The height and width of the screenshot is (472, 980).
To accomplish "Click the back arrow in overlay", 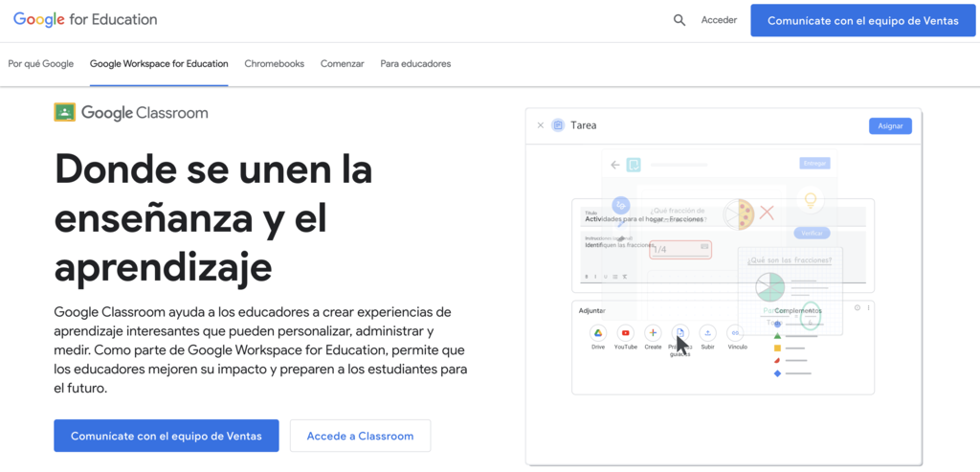I will pos(615,165).
